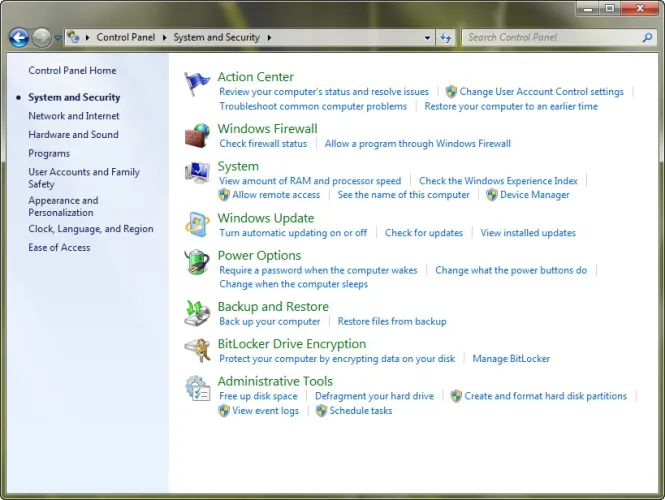Click Check the Windows Experience Index
This screenshot has height=500, width=665.
[x=498, y=181]
